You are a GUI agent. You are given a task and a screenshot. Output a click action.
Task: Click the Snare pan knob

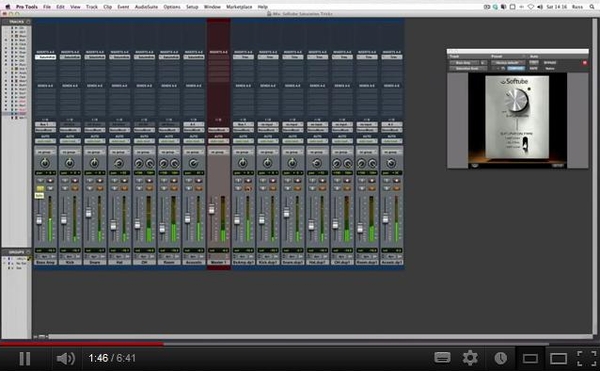pyautogui.click(x=94, y=163)
